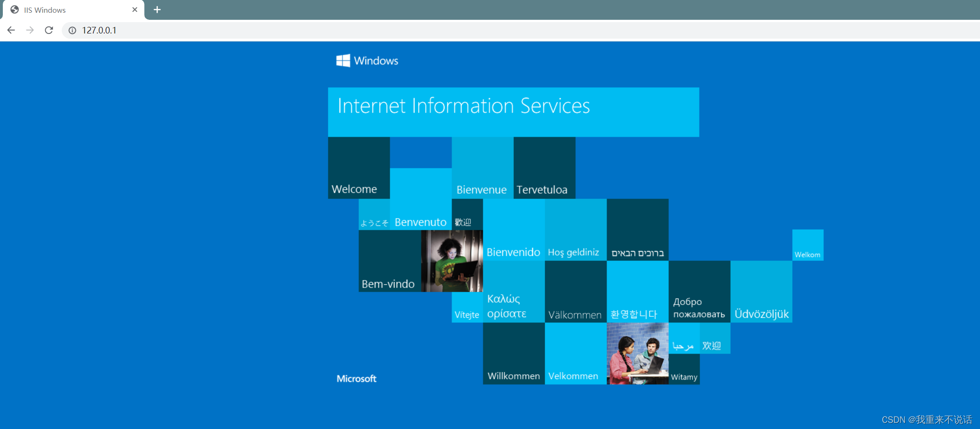Viewport: 980px width, 429px height.
Task: Click the browser forward arrow
Action: click(x=30, y=30)
